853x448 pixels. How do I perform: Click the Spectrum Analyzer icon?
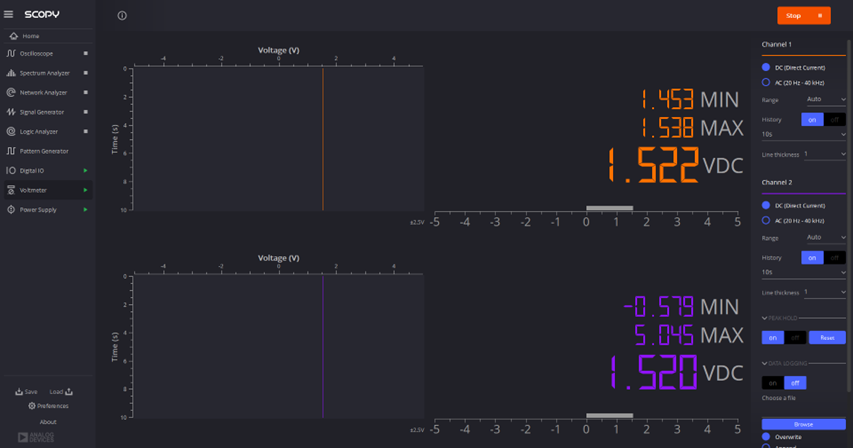click(11, 73)
